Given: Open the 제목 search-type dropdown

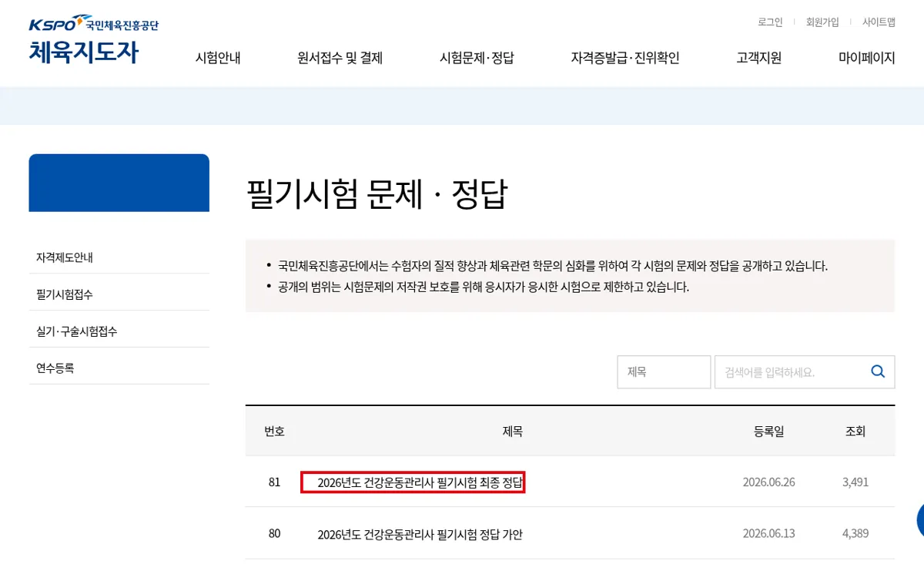Looking at the screenshot, I should (x=664, y=371).
